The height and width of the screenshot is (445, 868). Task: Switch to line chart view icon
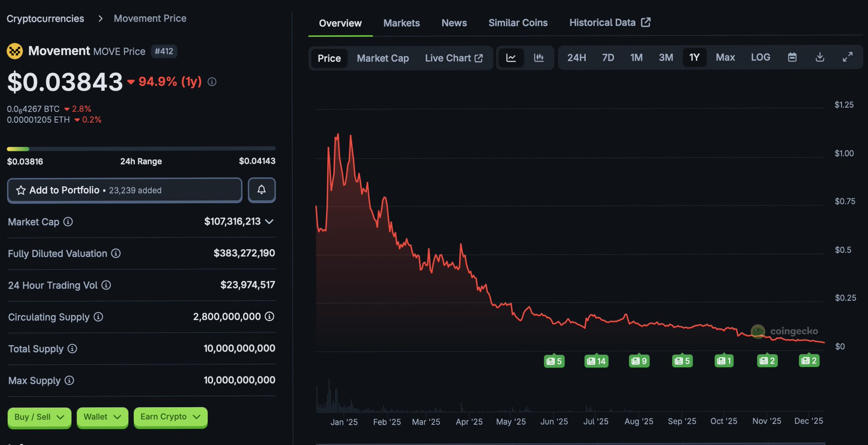pyautogui.click(x=511, y=58)
